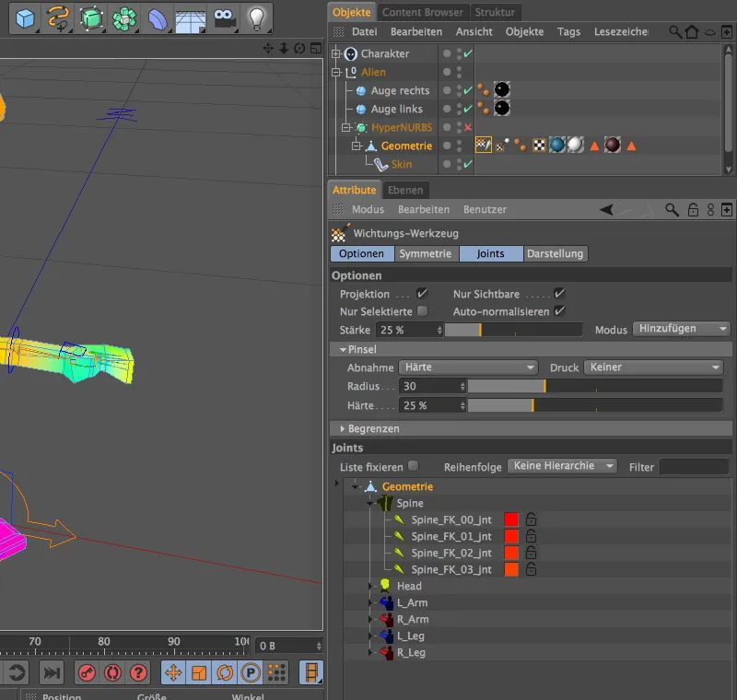The width and height of the screenshot is (737, 700).
Task: Collapse the Pinsel section
Action: tap(343, 349)
